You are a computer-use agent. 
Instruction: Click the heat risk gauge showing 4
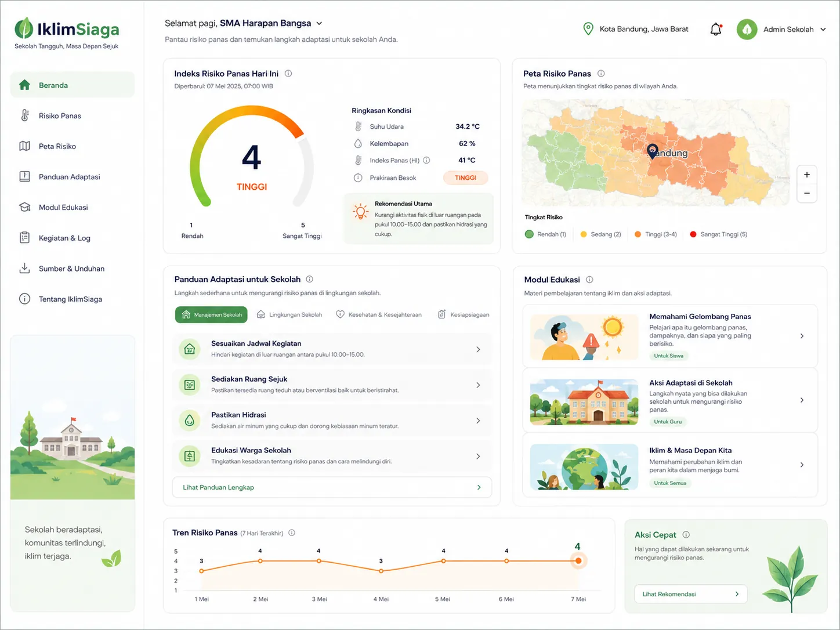coord(252,157)
